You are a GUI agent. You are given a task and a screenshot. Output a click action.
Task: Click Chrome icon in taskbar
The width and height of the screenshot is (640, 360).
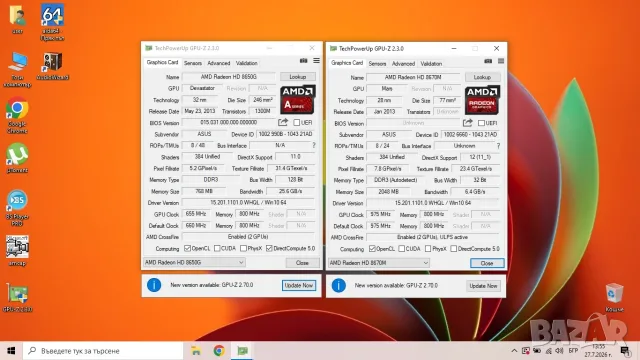point(219,351)
